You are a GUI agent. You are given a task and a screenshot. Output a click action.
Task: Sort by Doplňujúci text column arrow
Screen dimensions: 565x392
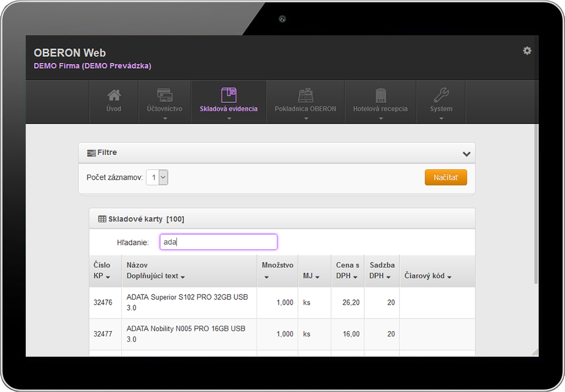[183, 277]
